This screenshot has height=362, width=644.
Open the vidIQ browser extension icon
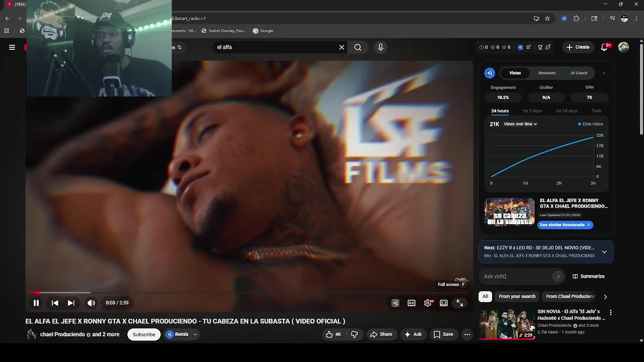point(564,19)
